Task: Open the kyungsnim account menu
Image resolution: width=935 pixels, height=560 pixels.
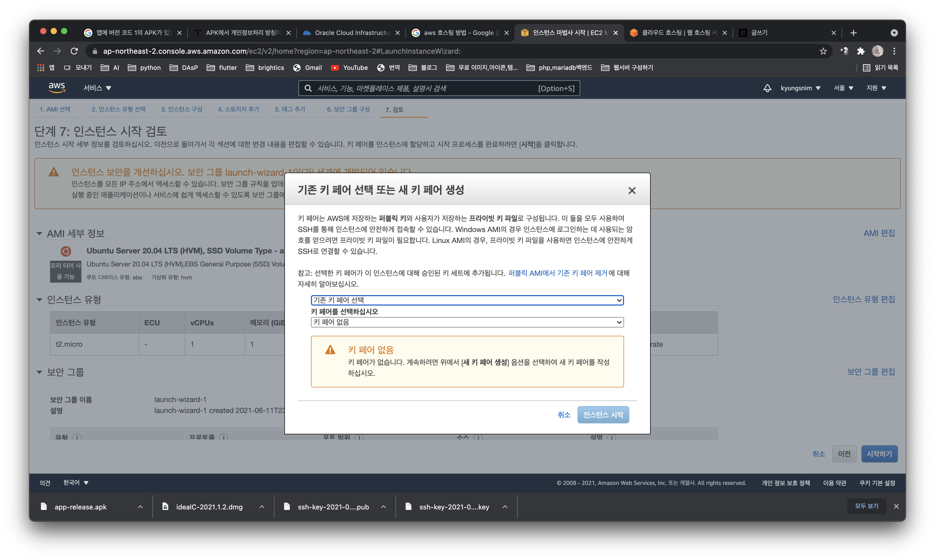Action: (x=800, y=88)
